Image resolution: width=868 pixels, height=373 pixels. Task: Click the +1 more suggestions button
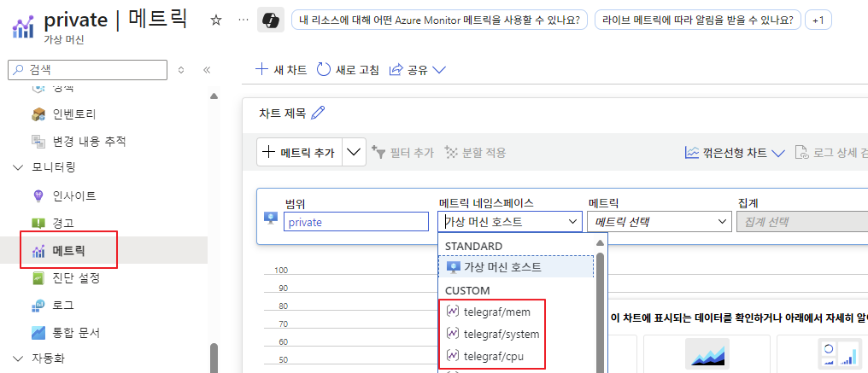coord(818,20)
